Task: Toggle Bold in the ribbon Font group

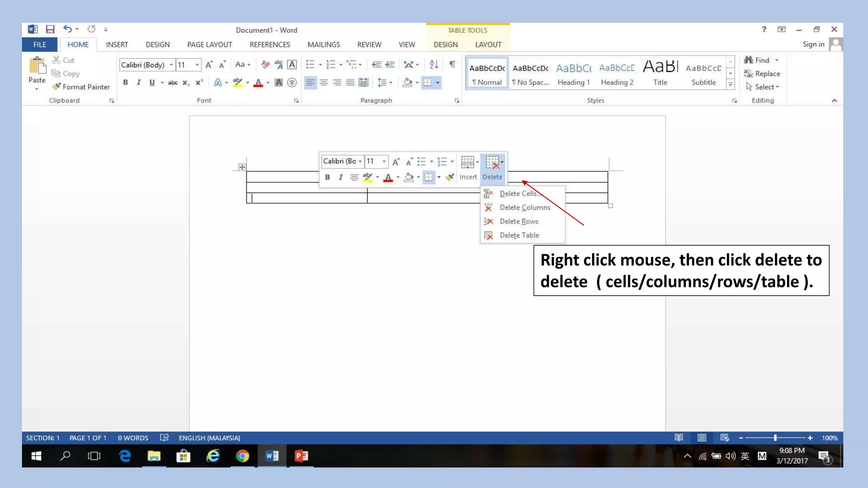Action: (x=125, y=83)
